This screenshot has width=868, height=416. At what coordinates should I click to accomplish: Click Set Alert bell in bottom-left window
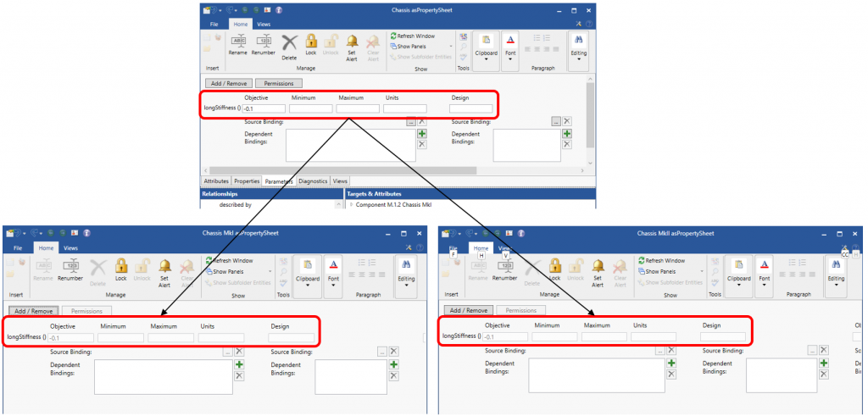[164, 269]
